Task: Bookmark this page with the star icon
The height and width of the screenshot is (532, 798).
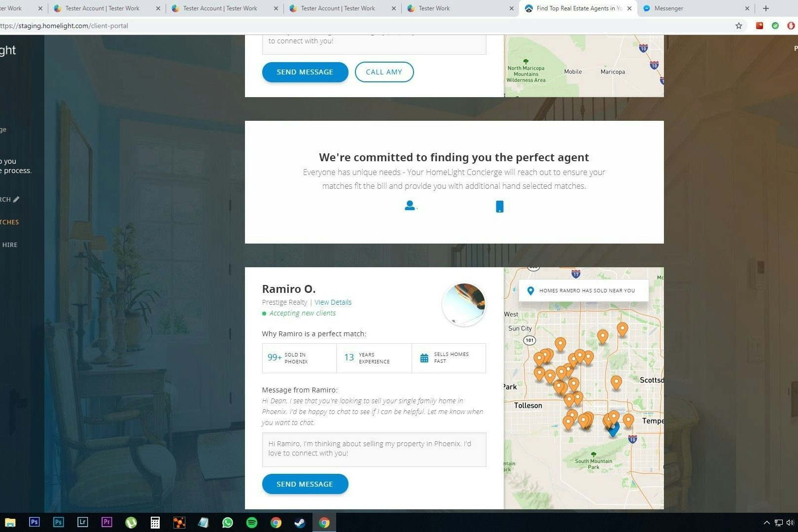Action: coord(738,26)
